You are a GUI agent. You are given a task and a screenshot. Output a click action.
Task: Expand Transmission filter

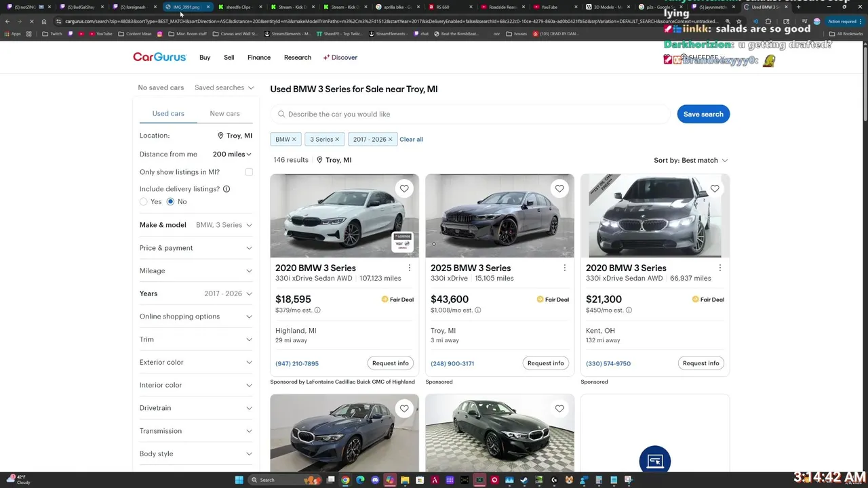[196, 431]
